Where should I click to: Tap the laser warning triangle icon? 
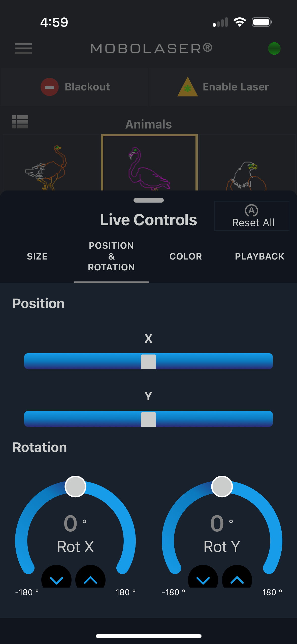pos(187,87)
